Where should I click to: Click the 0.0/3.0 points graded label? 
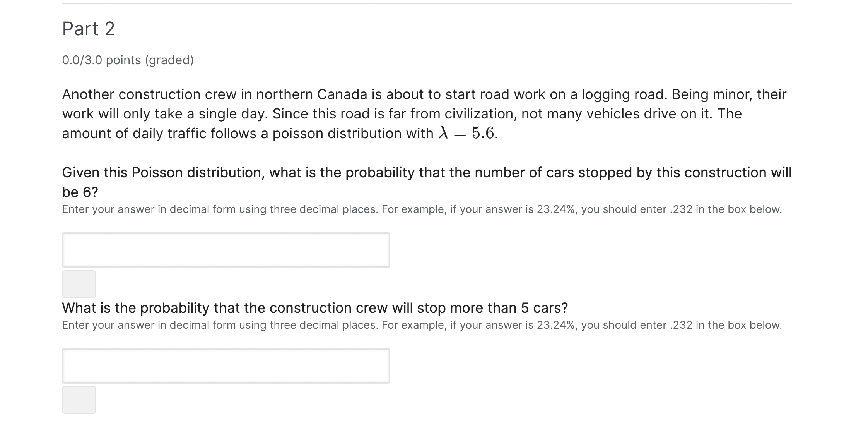[128, 60]
